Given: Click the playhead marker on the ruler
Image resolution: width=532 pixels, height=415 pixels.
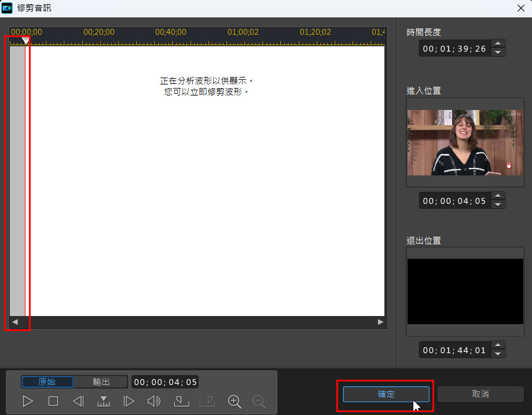Looking at the screenshot, I should click(x=25, y=41).
